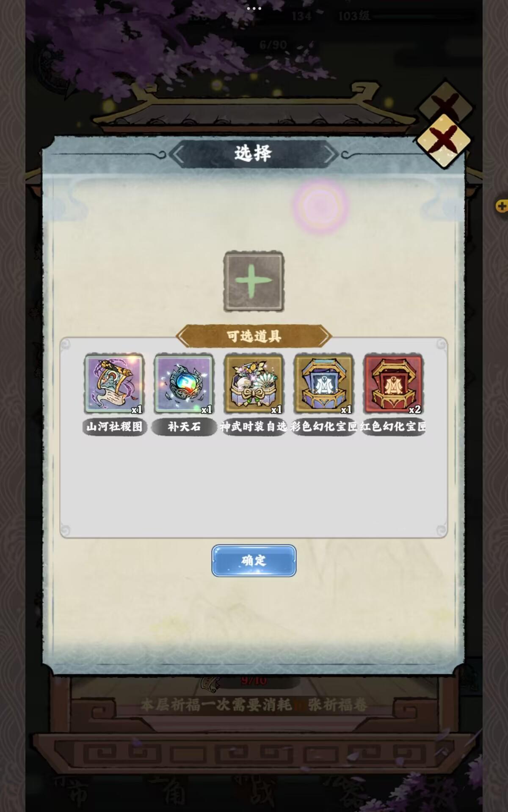Click the 选择 dialog title banner

[x=253, y=153]
